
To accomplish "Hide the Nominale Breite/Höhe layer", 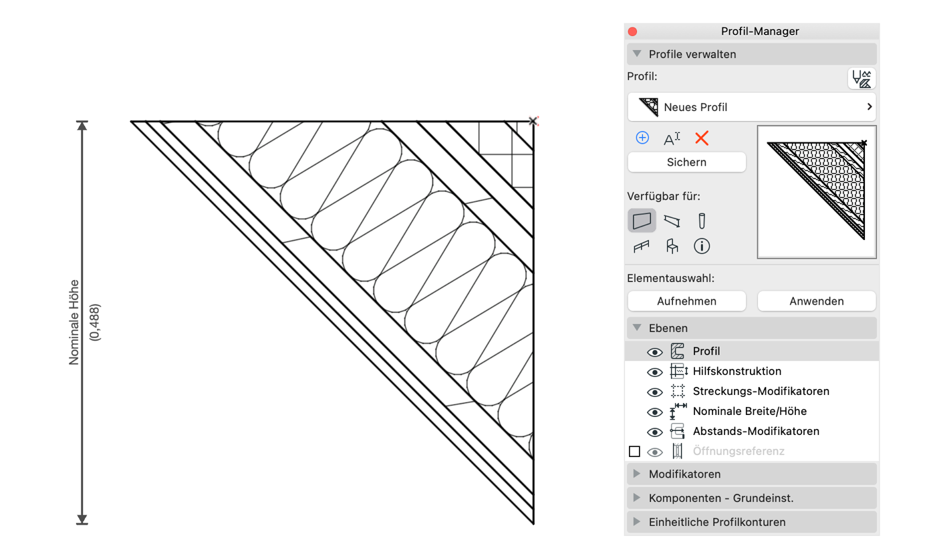I will 655,412.
